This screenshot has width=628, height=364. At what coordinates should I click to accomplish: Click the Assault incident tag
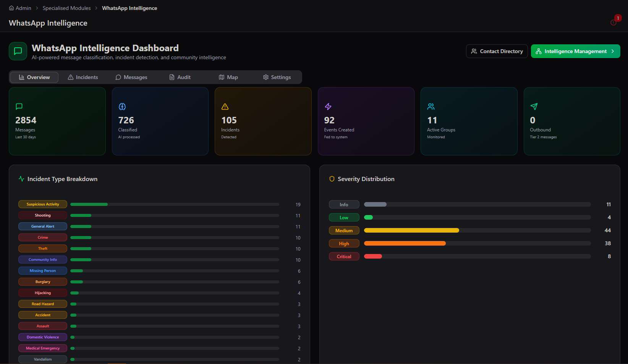pos(43,326)
